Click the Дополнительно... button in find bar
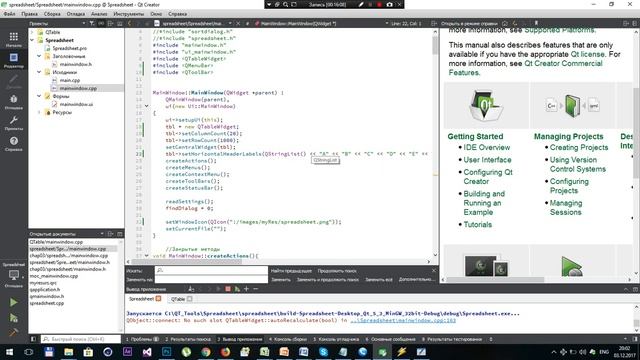640x360 pixels. click(417, 280)
